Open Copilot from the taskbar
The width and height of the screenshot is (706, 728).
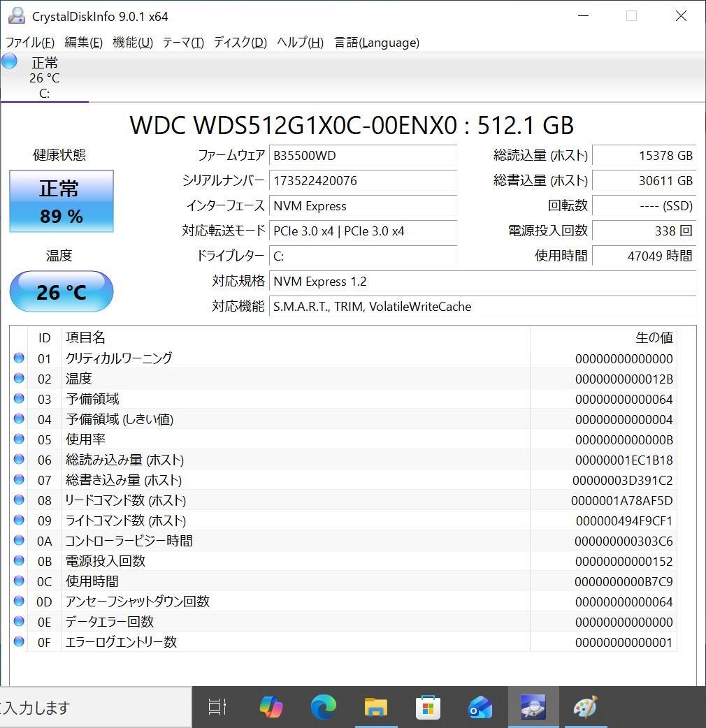coord(271,707)
